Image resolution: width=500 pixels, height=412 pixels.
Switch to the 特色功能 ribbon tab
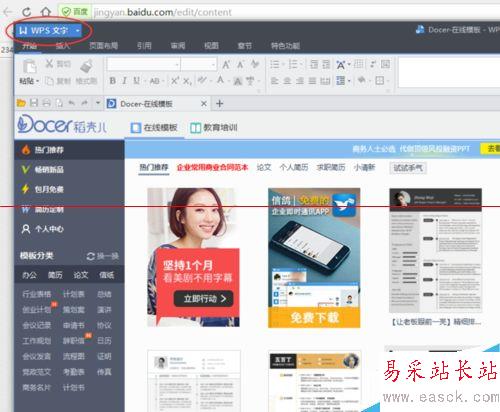coord(285,46)
